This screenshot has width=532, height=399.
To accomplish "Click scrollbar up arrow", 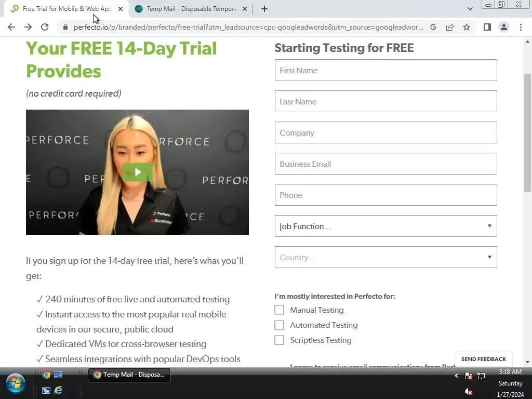I will point(527,42).
